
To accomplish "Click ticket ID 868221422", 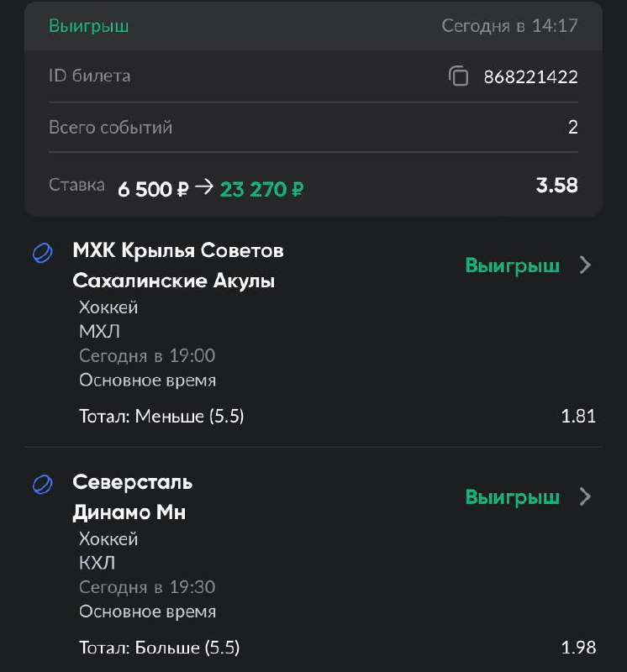I will coord(530,77).
